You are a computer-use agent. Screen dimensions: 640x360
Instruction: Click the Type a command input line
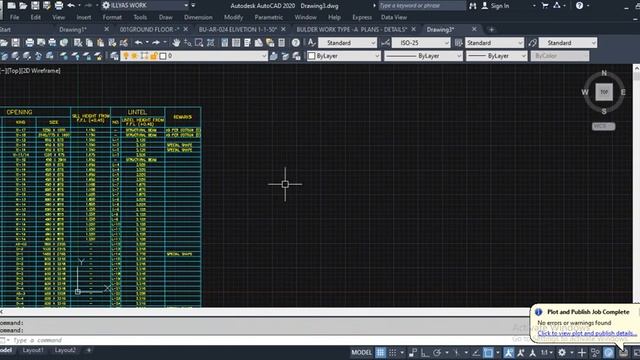point(265,340)
